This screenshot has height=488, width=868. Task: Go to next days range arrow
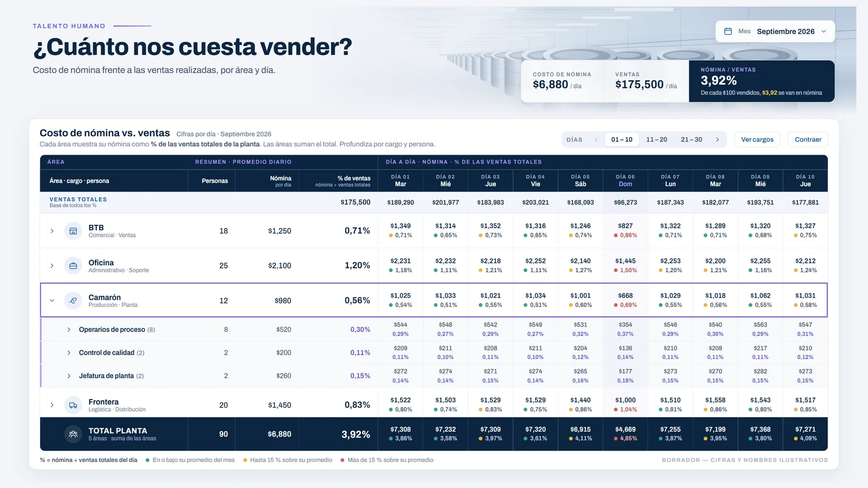(x=718, y=139)
